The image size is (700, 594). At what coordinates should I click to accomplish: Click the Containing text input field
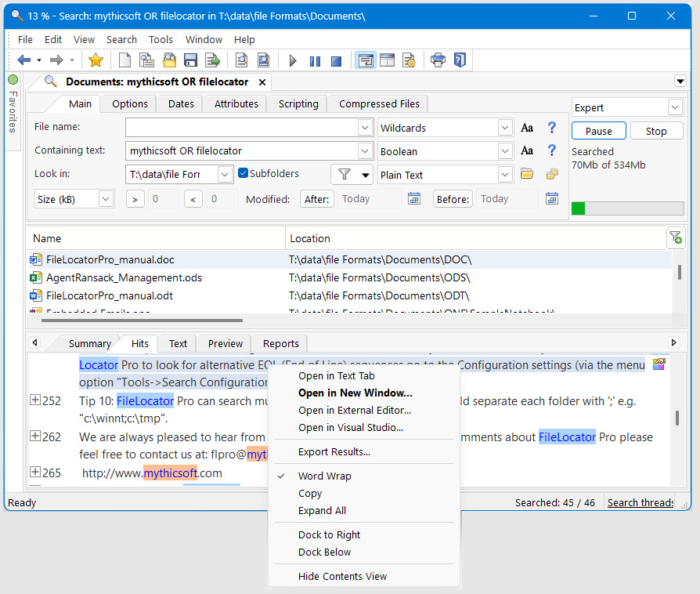pyautogui.click(x=243, y=151)
